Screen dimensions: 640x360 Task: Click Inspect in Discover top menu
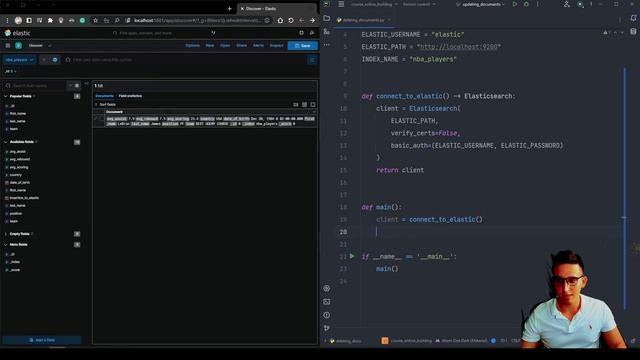pos(276,46)
